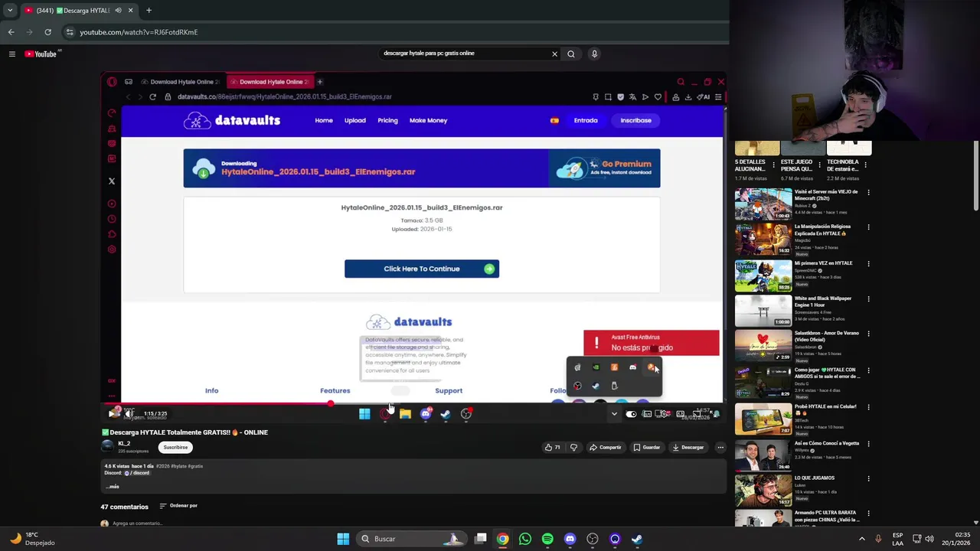This screenshot has height=551, width=980.
Task: Reload the YouTube page
Action: click(x=47, y=32)
